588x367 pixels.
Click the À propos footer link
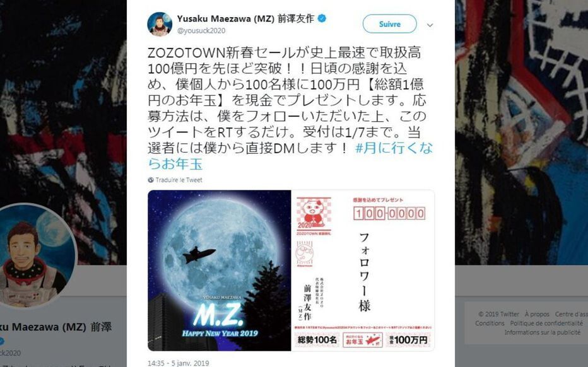click(537, 314)
